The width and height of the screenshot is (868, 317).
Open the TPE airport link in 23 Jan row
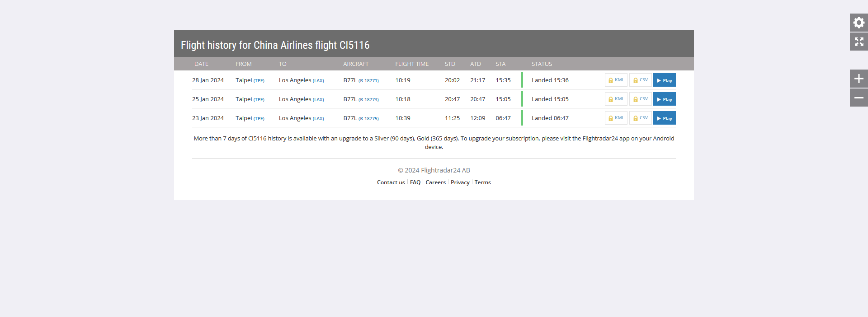(259, 119)
